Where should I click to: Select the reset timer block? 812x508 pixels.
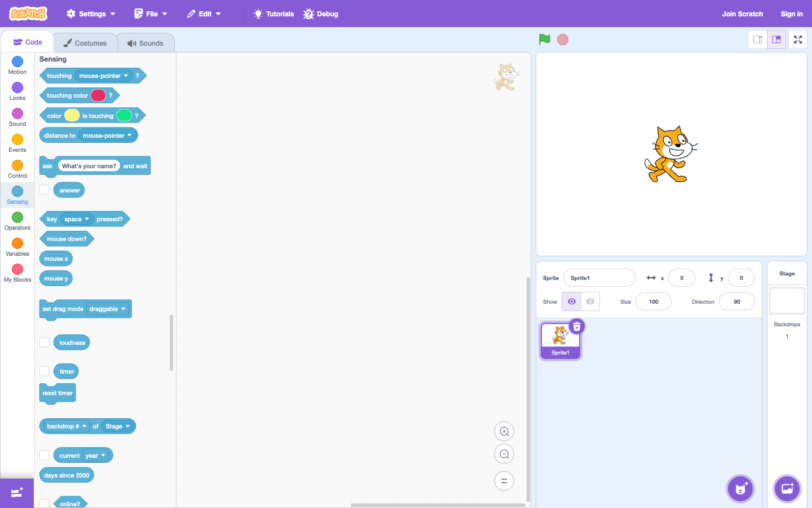pos(58,393)
